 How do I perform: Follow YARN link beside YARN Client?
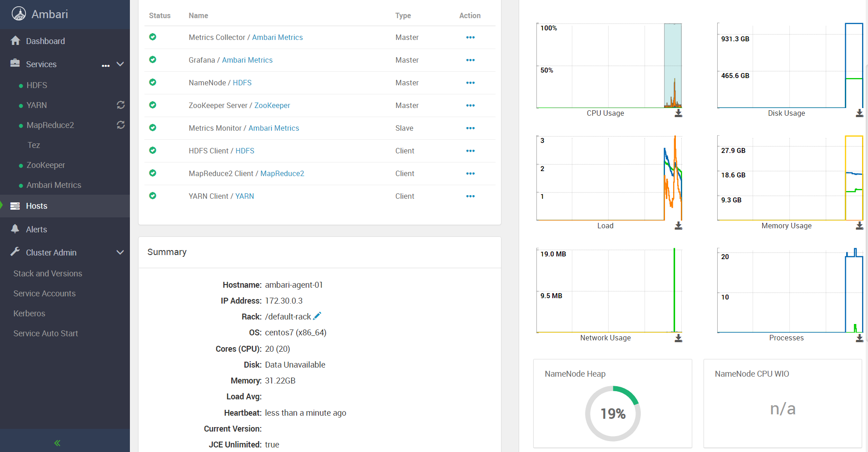point(244,196)
